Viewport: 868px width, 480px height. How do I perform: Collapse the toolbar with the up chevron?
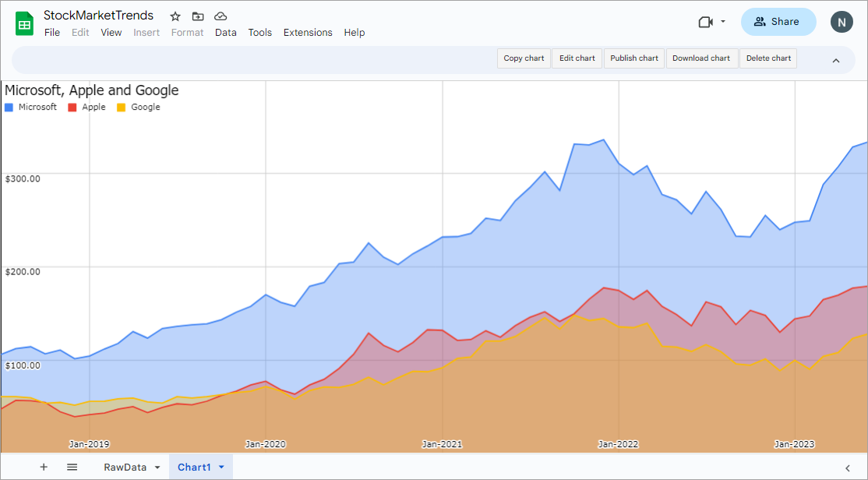tap(836, 60)
